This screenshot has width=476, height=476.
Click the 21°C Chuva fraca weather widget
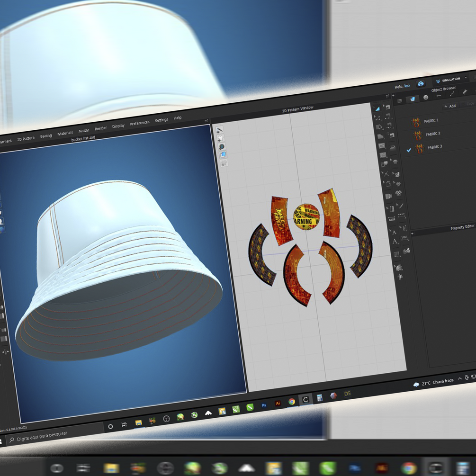[433, 383]
